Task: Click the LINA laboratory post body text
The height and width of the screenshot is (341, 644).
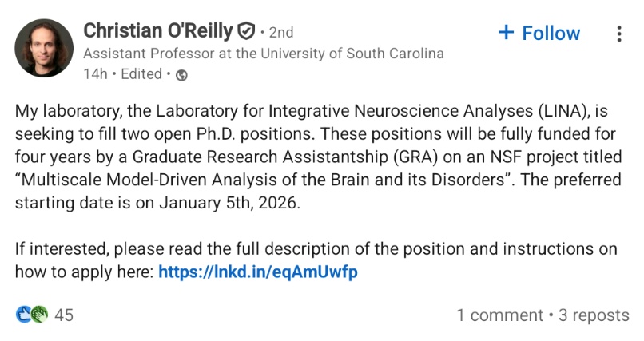Action: pyautogui.click(x=318, y=157)
